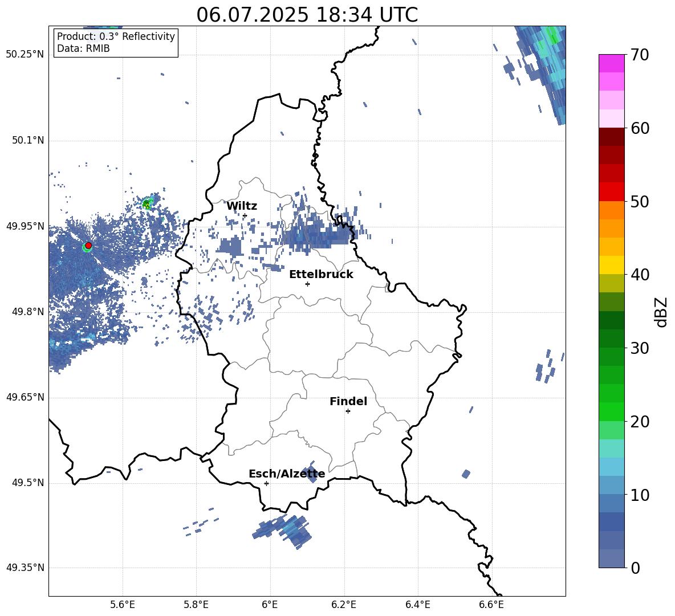
Task: Click the Esch/Alzette city label
Action: coord(287,474)
